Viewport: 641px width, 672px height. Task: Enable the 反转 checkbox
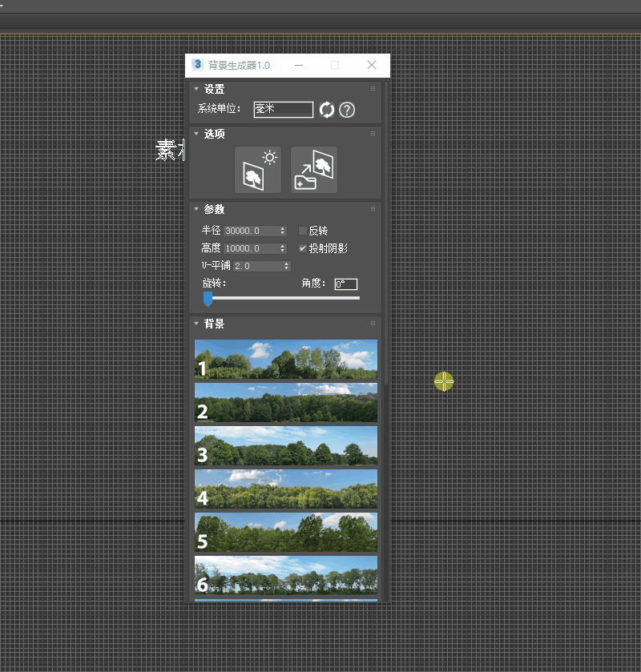302,230
